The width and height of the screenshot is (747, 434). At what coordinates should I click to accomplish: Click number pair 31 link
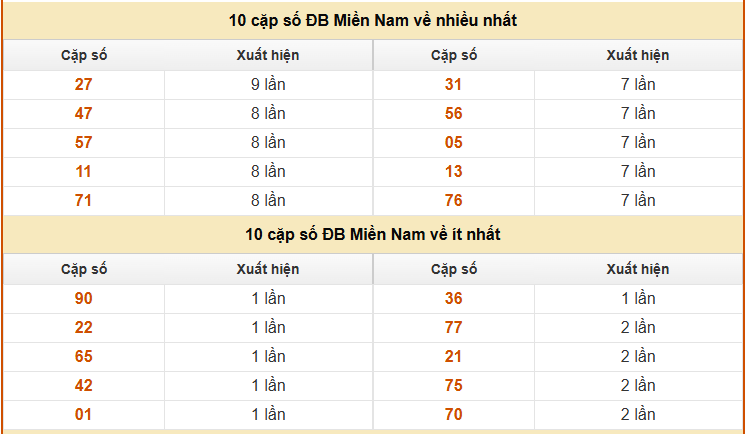click(x=454, y=85)
